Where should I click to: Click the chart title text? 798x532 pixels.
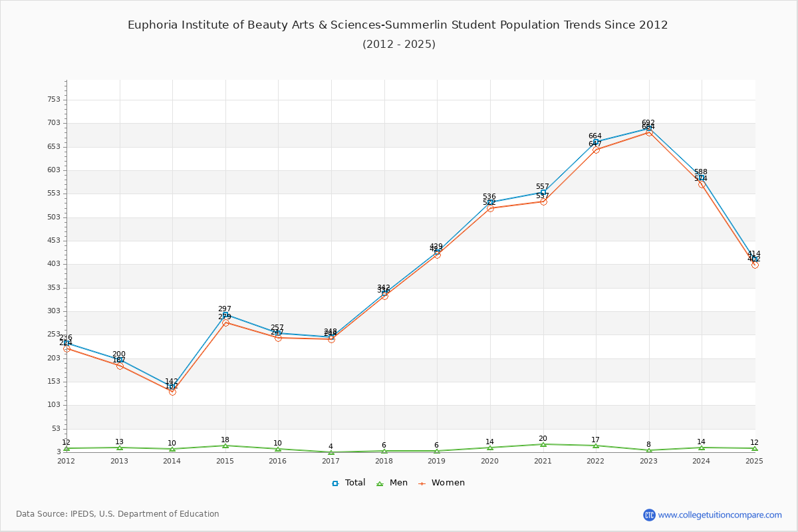coord(398,25)
